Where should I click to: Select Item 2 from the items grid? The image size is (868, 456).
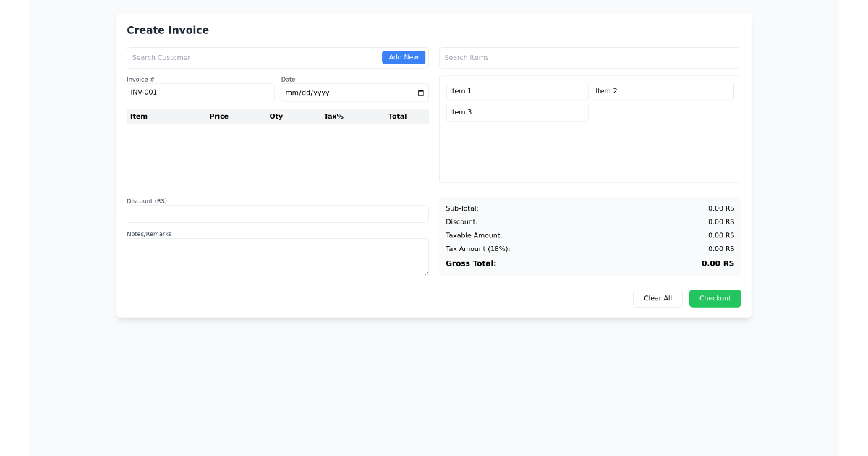pyautogui.click(x=662, y=91)
